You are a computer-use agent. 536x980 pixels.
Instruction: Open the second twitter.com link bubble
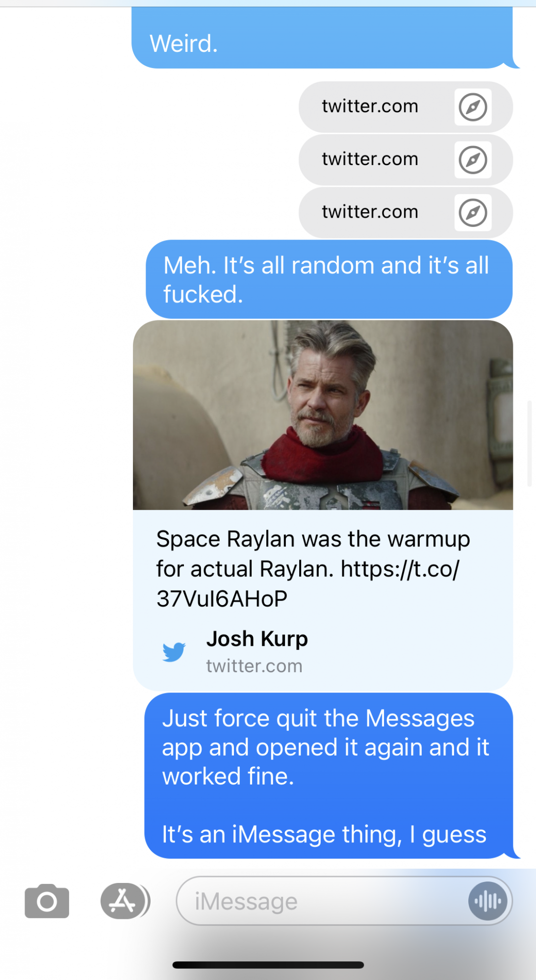tap(406, 160)
